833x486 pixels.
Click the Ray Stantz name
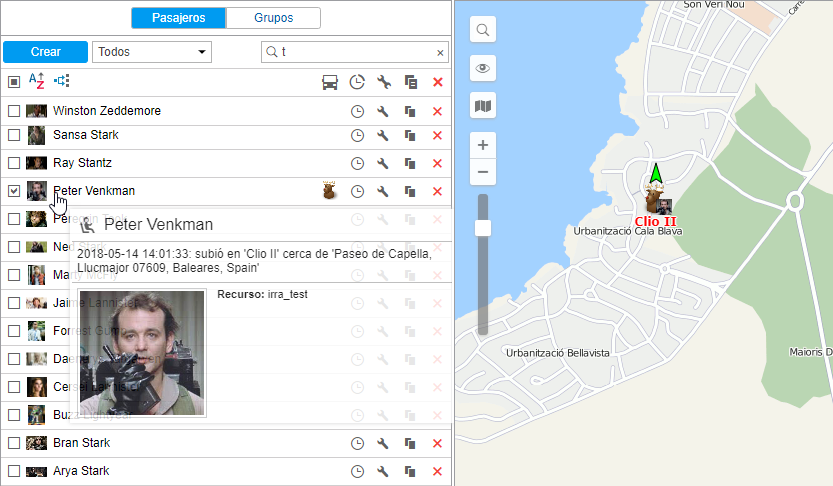click(82, 163)
